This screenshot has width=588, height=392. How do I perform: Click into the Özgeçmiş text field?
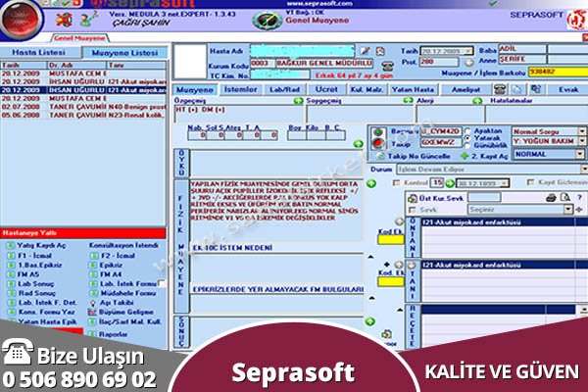pos(239,114)
